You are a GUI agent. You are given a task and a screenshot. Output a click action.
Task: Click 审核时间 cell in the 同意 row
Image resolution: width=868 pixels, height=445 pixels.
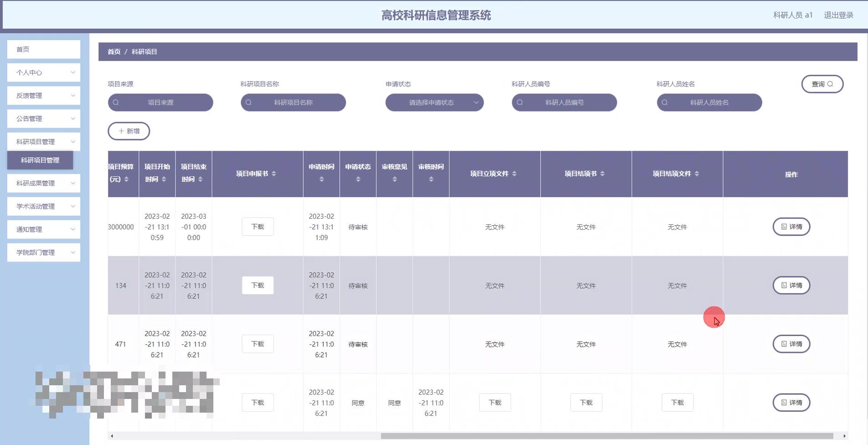[431, 403]
